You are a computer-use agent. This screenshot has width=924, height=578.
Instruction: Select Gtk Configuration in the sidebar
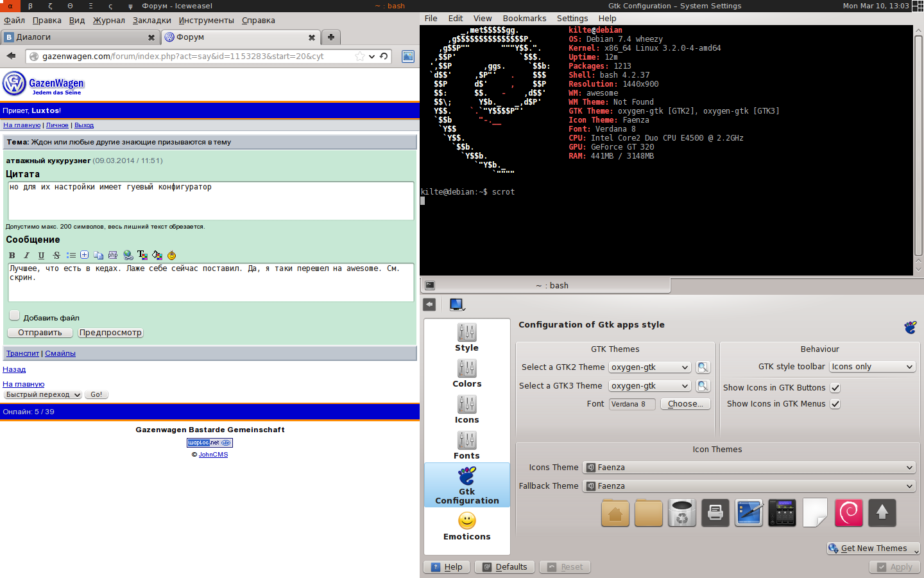click(466, 485)
